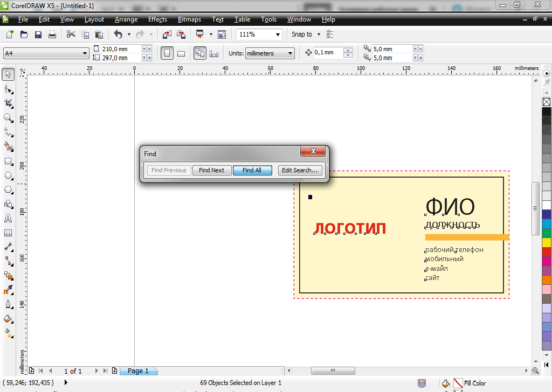Click the Print icon in toolbar

click(52, 34)
